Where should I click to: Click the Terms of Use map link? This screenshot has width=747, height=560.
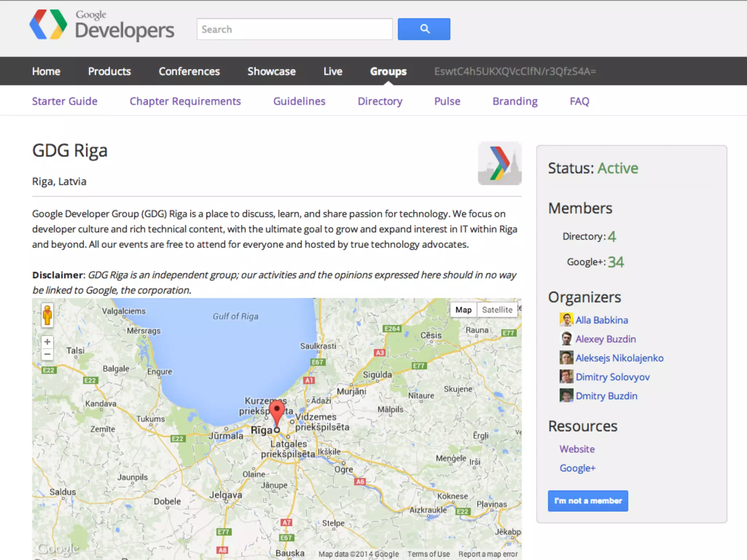tap(429, 554)
